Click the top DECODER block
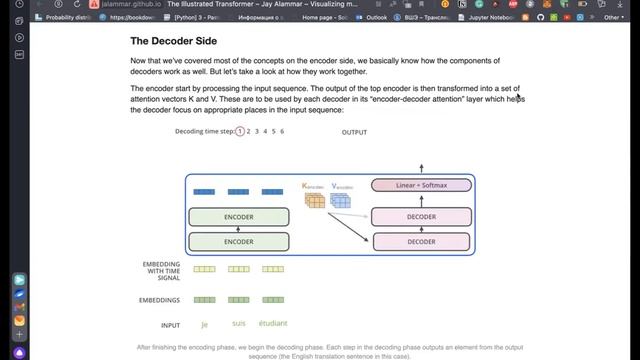The width and height of the screenshot is (640, 360). pos(421,217)
